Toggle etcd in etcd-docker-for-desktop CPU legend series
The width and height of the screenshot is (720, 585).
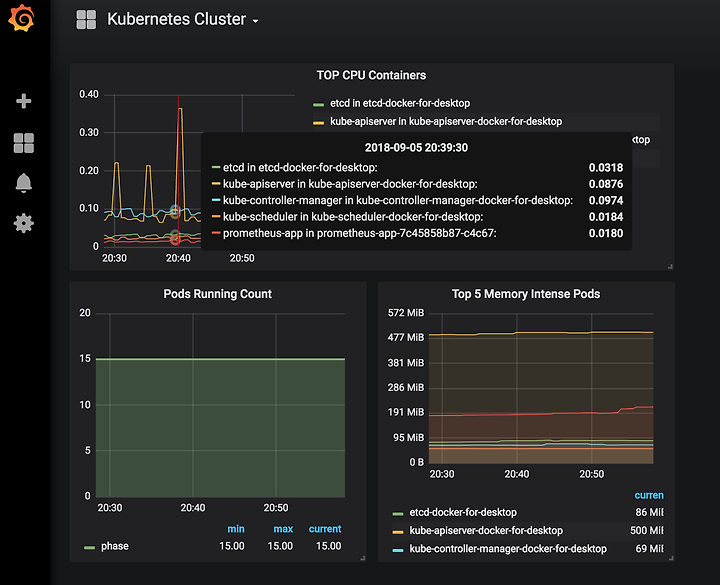coord(400,103)
